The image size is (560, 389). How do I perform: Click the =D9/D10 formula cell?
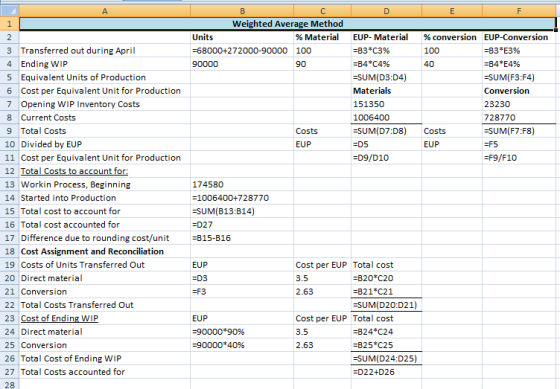click(x=386, y=158)
